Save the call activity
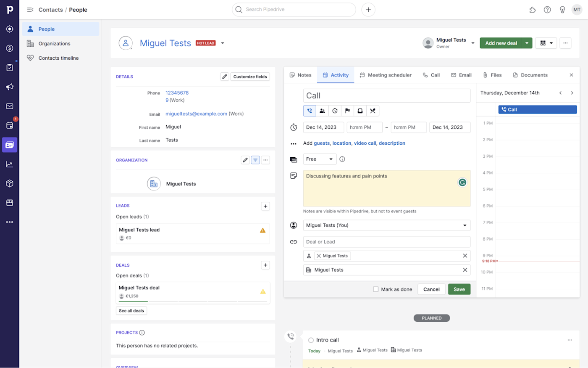This screenshot has height=368, width=588. click(x=459, y=289)
